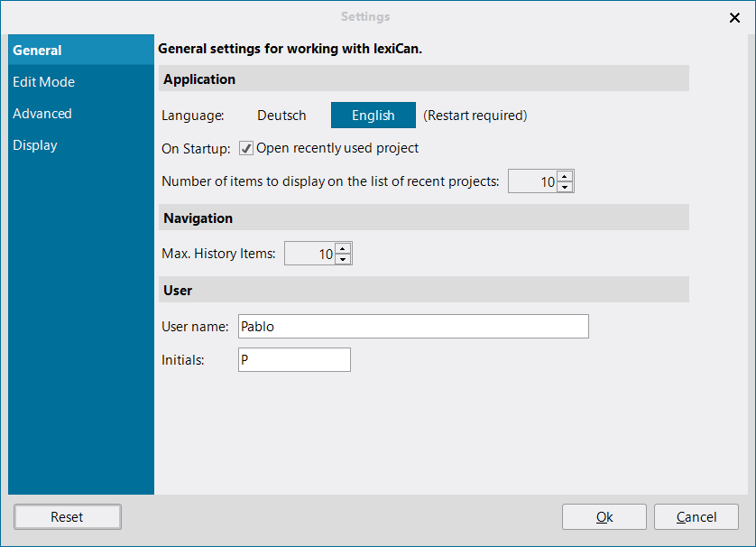The image size is (756, 547).
Task: Close the Settings window with the X
Action: click(x=734, y=17)
